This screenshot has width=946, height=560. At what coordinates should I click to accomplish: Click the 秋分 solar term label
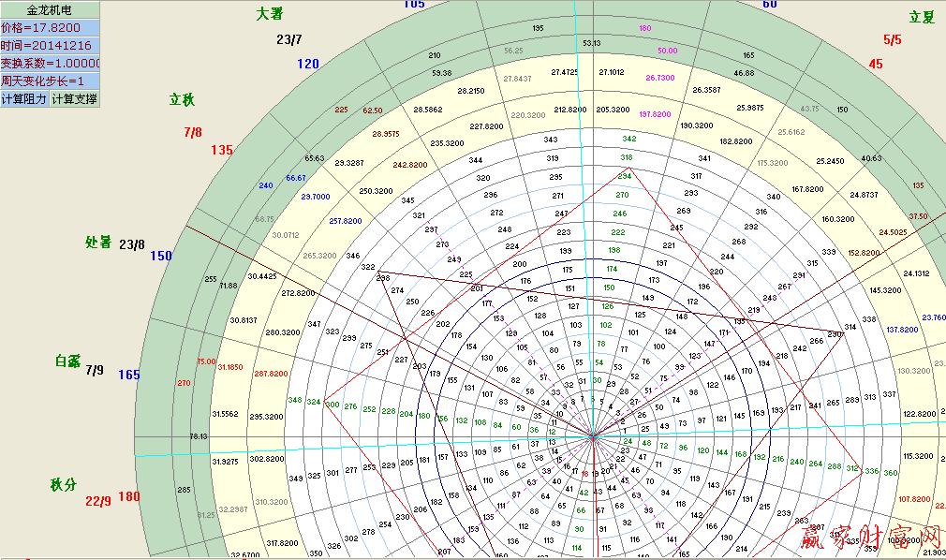[x=63, y=484]
